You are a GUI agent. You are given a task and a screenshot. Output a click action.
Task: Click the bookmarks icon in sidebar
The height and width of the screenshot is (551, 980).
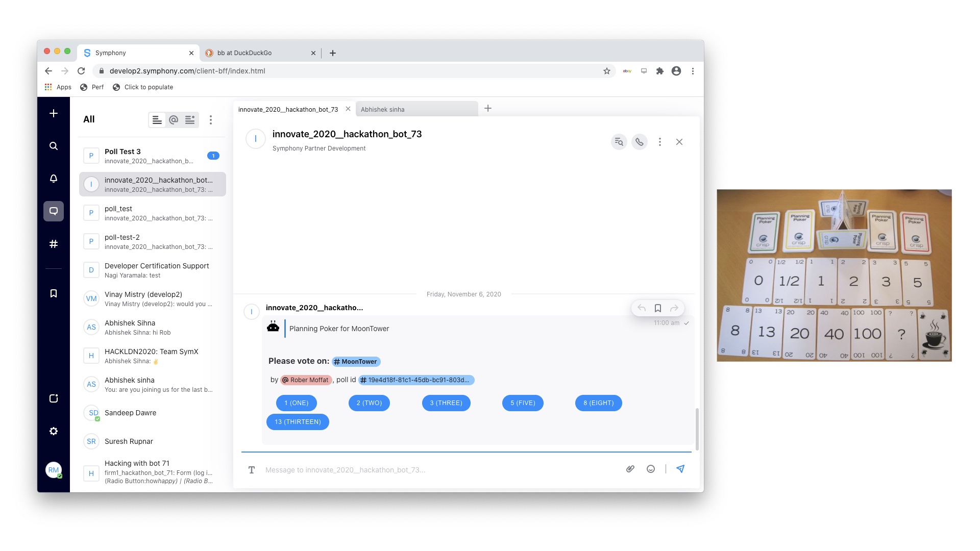[x=54, y=293]
